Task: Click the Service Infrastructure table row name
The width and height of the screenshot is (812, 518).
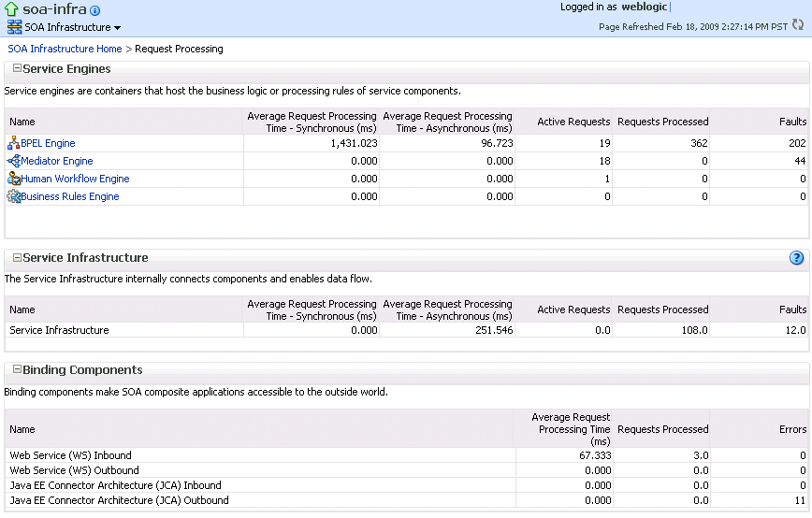Action: (x=59, y=330)
